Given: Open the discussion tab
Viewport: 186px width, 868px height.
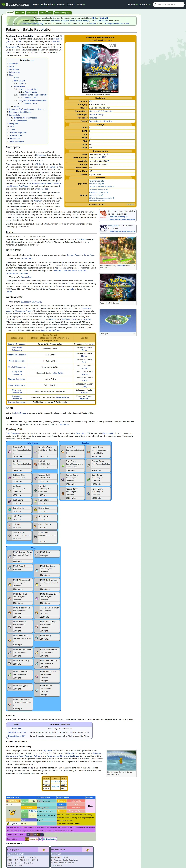Looking at the screenshot, I should click(x=20, y=13).
